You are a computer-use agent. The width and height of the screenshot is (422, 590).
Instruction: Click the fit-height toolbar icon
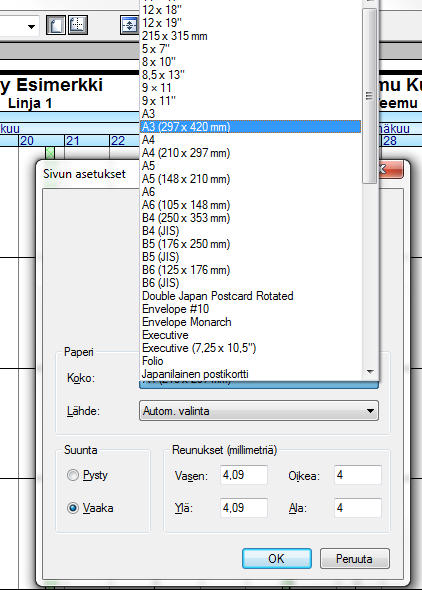[130, 25]
